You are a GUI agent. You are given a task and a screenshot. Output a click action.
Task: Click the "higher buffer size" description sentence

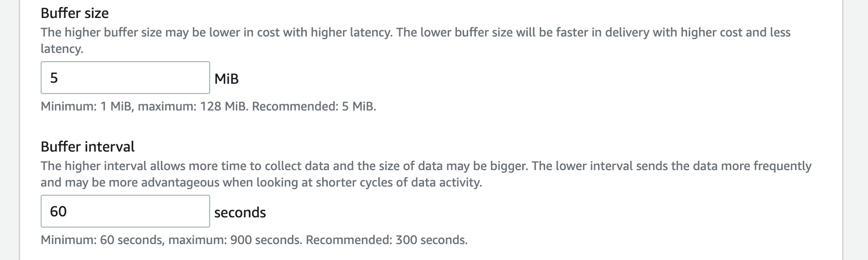pyautogui.click(x=216, y=32)
